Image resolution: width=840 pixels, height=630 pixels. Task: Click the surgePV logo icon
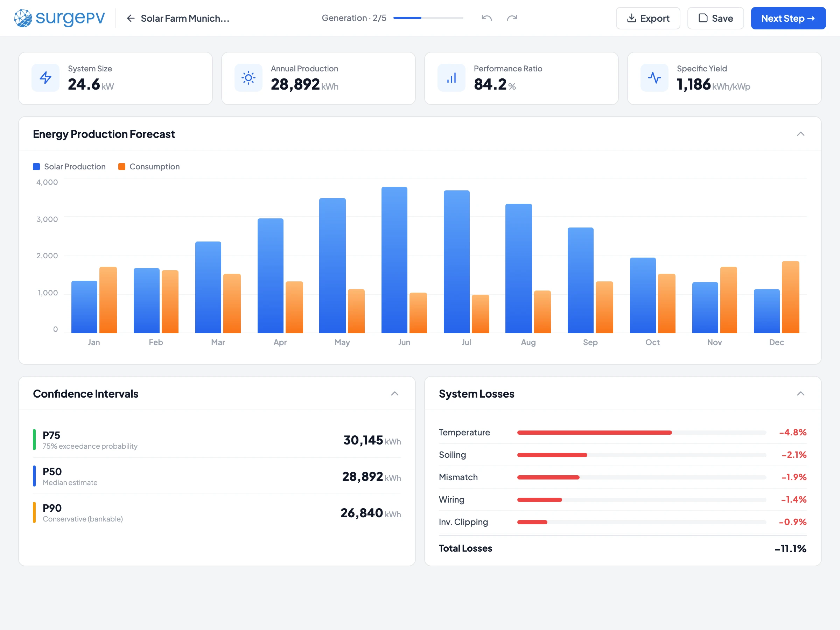(23, 18)
